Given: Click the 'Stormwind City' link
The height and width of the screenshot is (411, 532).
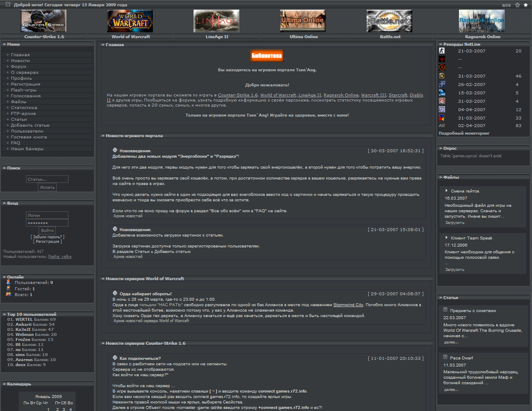Looking at the screenshot, I should 348,305.
